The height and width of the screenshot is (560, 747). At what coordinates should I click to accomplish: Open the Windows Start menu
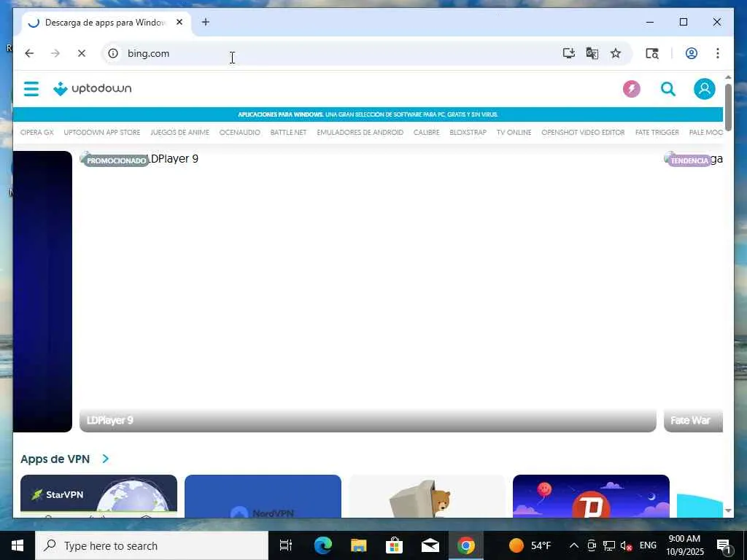[x=18, y=545]
